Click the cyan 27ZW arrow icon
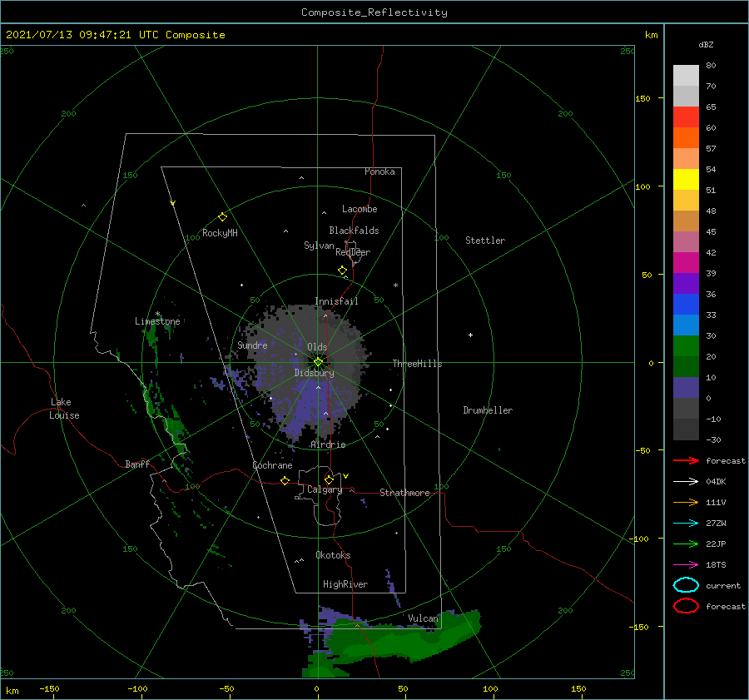Viewport: 749px width, 700px height. click(686, 524)
